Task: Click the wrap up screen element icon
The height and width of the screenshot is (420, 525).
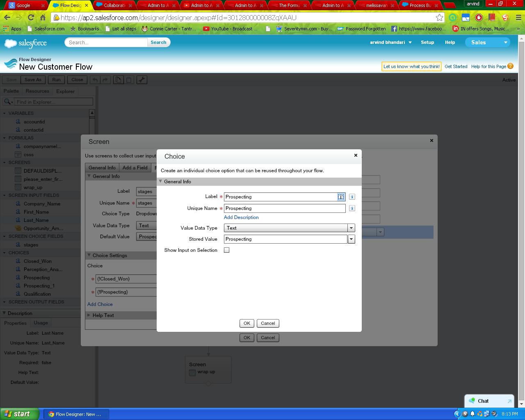Action: [x=192, y=372]
